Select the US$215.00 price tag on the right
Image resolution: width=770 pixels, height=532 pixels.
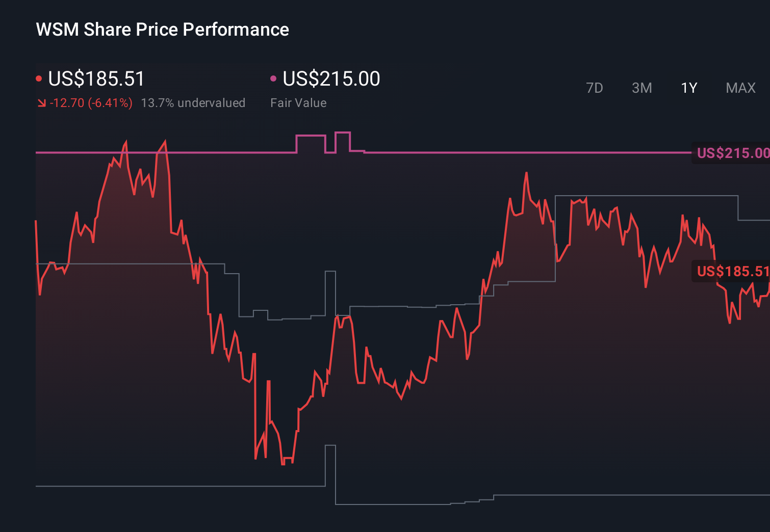(732, 152)
